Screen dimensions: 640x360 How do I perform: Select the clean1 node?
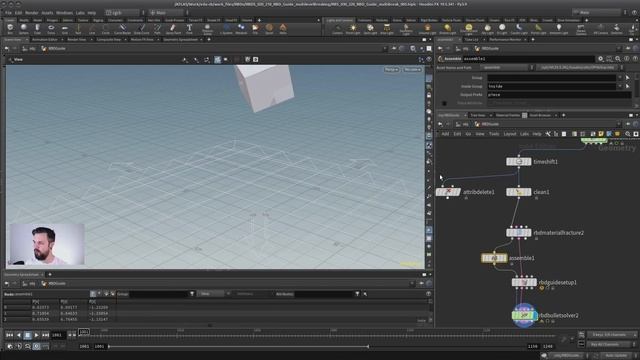[x=519, y=192]
